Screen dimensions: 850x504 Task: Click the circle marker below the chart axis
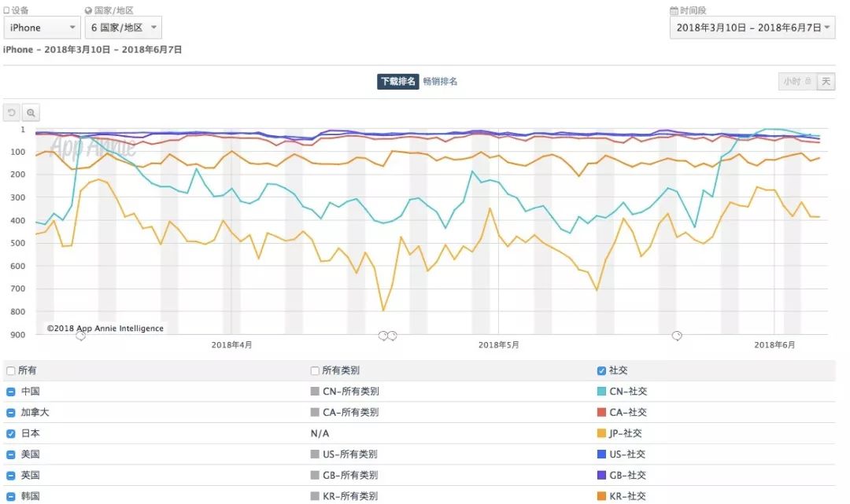(80, 336)
